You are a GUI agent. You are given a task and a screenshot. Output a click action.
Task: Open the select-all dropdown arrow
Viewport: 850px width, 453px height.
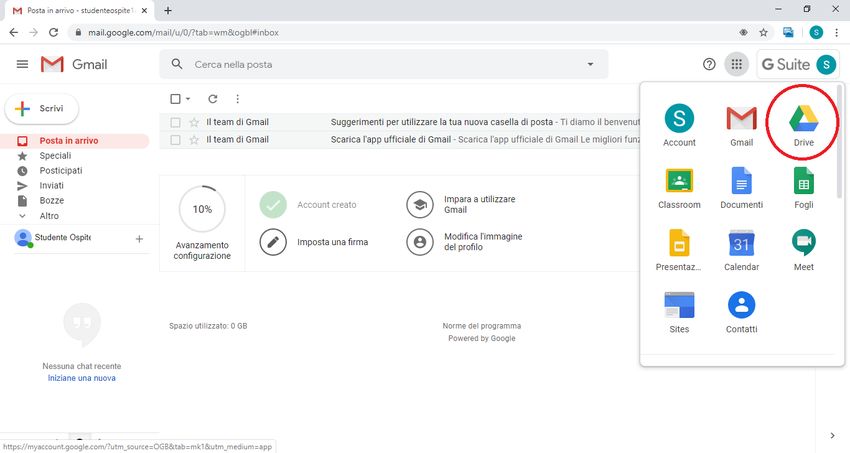[188, 99]
